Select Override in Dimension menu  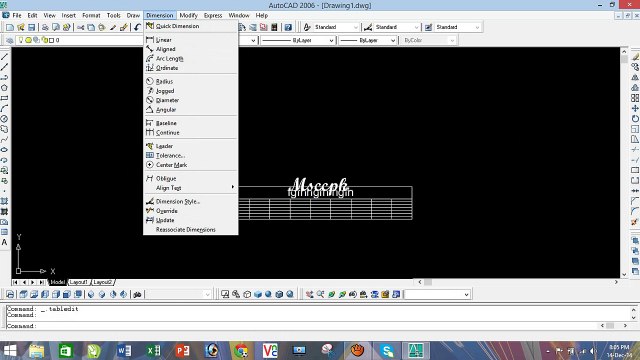tap(191, 211)
